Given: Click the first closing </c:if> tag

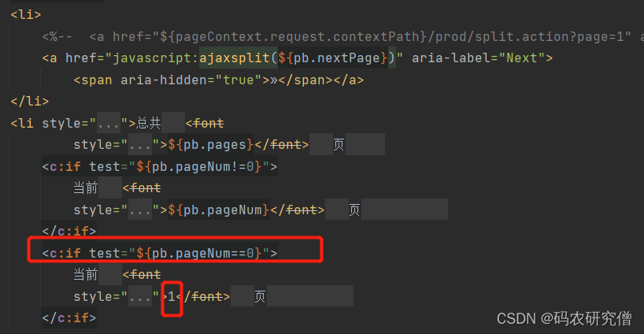Looking at the screenshot, I should (69, 232).
